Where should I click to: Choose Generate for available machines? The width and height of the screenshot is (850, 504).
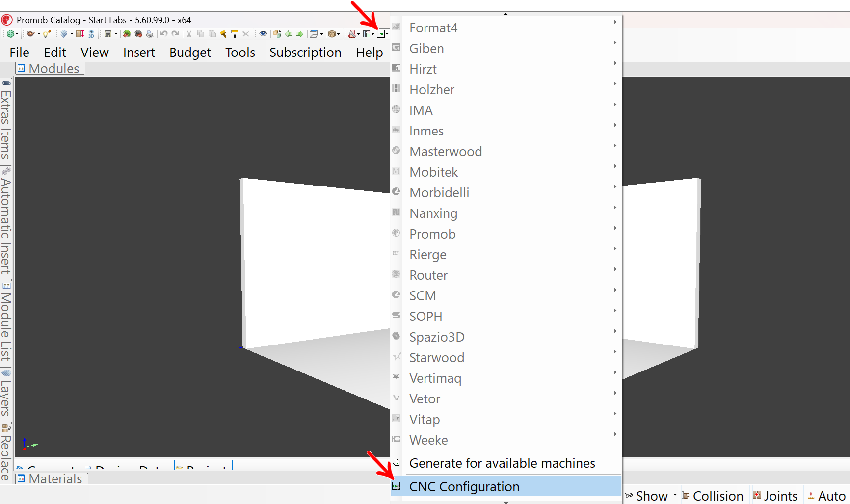click(506, 463)
